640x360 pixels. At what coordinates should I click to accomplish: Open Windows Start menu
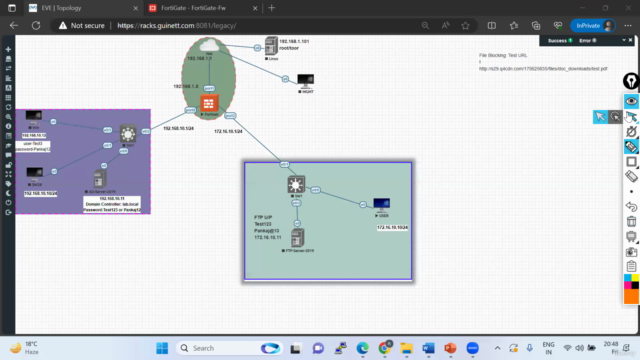[162, 348]
